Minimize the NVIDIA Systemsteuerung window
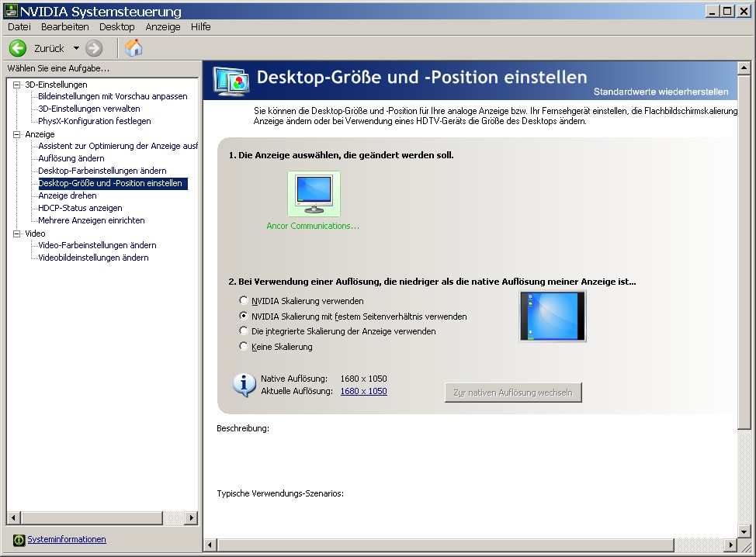 [x=712, y=11]
